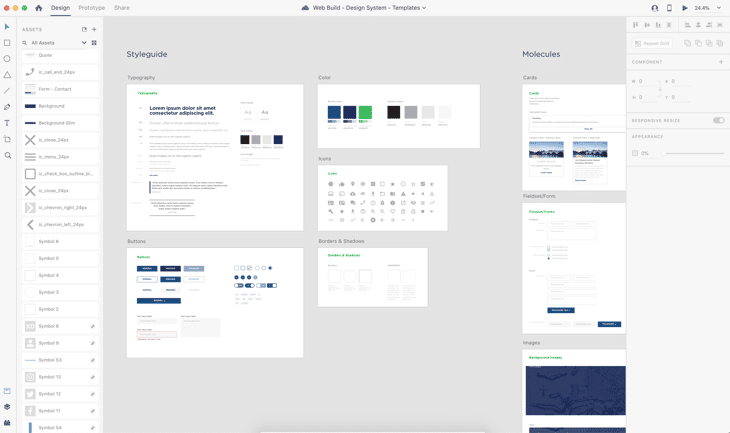The image size is (730, 433).
Task: Select the Rectangle tool
Action: [x=7, y=43]
